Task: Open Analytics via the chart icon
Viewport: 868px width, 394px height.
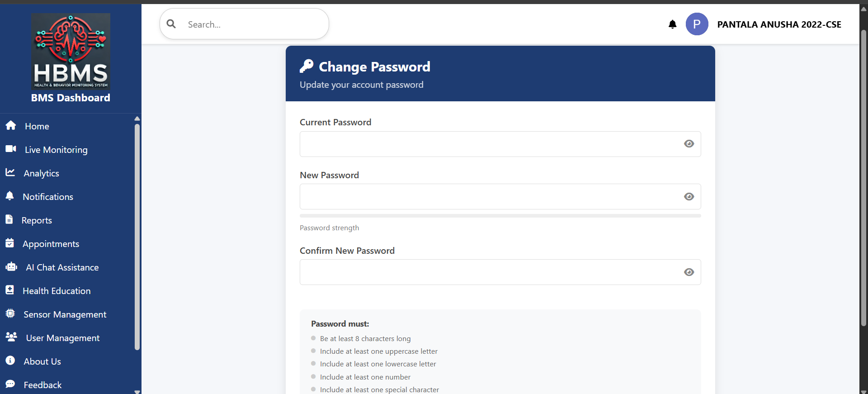Action: pyautogui.click(x=10, y=172)
